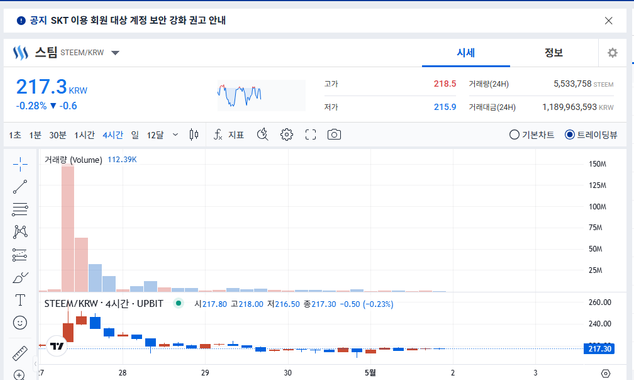
Task: Open the emoji icons tool
Action: click(x=20, y=323)
